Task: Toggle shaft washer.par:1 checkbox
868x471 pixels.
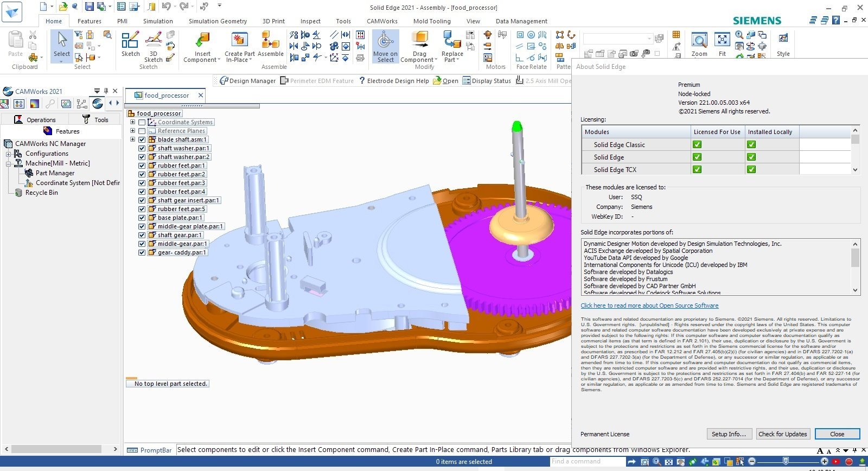Action: 142,148
